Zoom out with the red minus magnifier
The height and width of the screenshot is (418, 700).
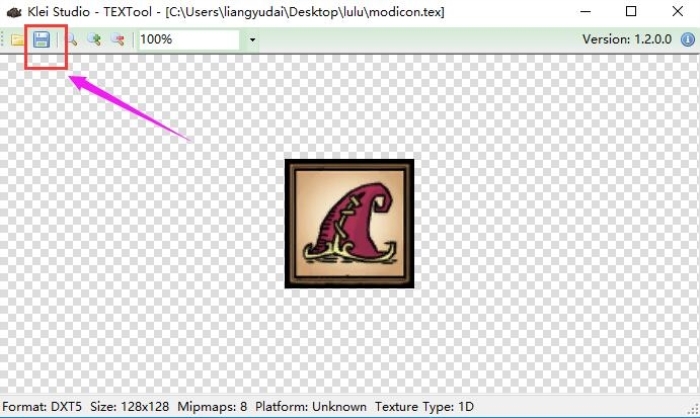click(118, 40)
